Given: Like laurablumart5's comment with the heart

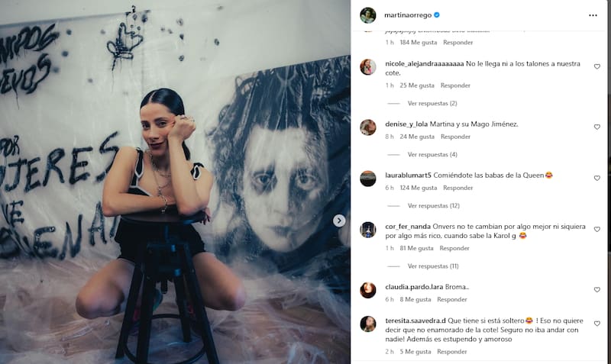Looking at the screenshot, I should (597, 178).
